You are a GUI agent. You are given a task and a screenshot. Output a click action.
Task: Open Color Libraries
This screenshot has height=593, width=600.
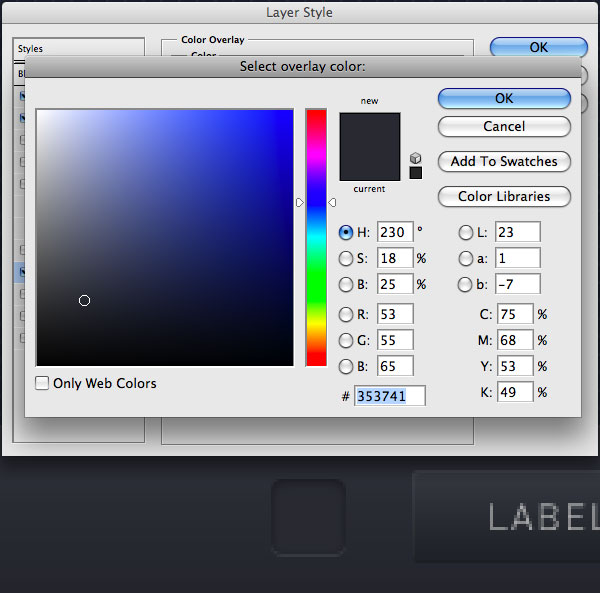pos(504,197)
